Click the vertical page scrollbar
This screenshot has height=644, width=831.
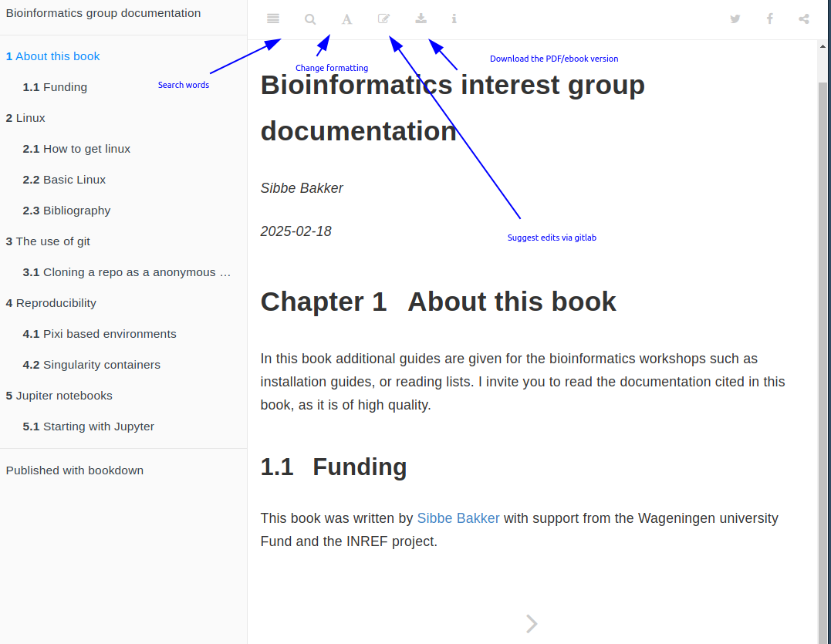pos(823,309)
